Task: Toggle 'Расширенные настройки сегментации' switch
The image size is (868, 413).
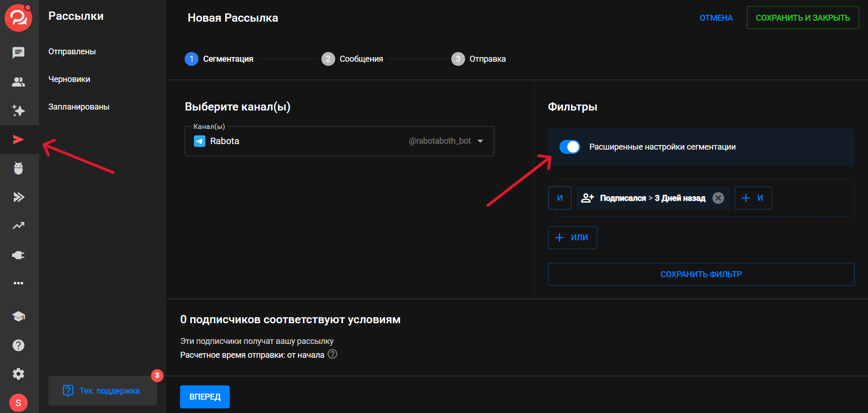Action: 570,147
